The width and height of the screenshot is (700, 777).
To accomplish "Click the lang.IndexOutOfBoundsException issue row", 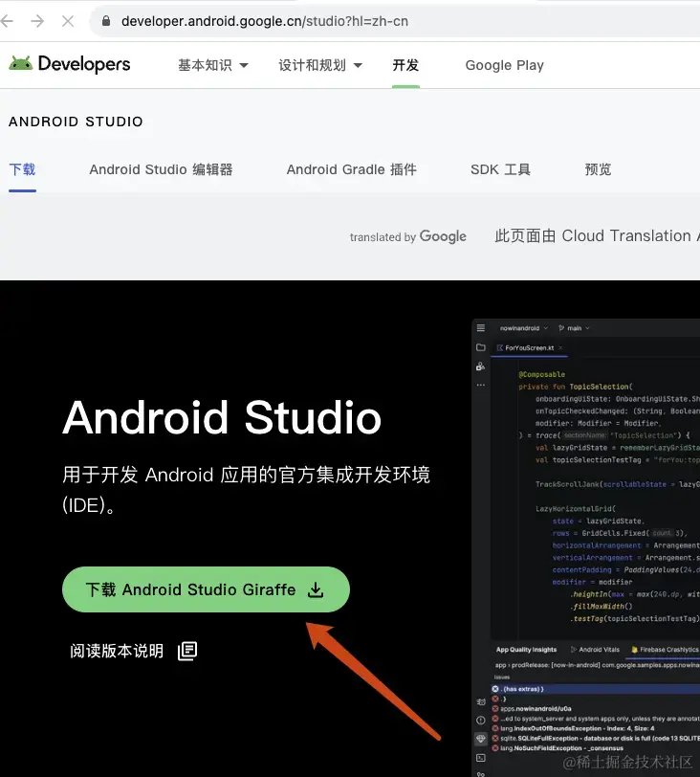I will coord(596,728).
